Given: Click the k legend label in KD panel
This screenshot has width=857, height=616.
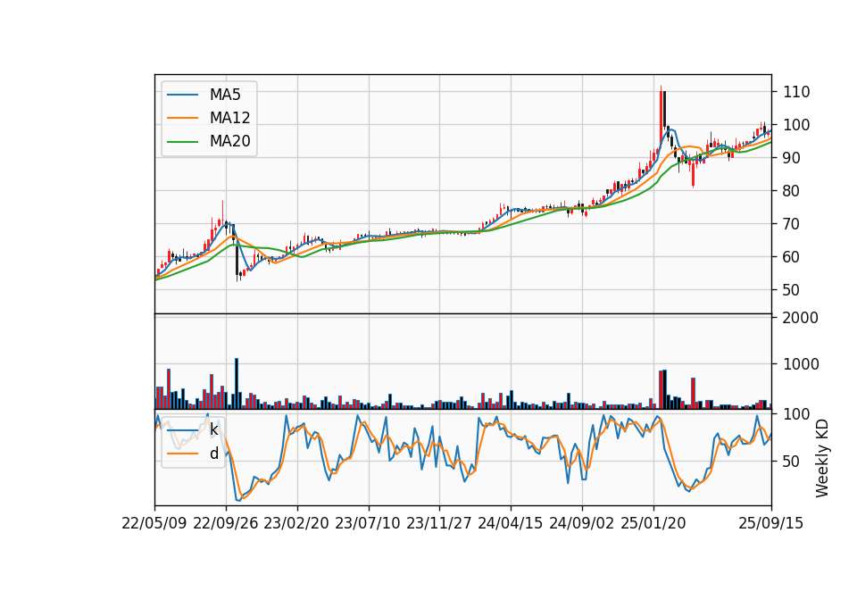Looking at the screenshot, I should pyautogui.click(x=213, y=429).
